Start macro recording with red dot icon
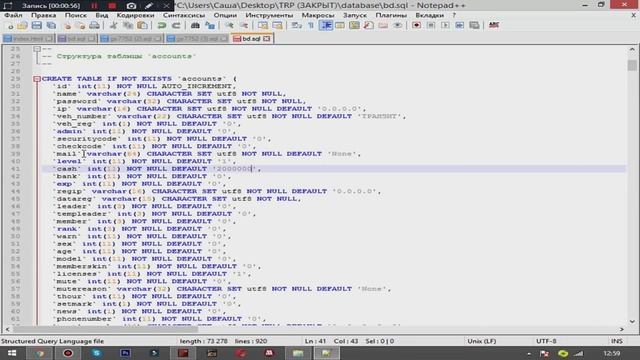The image size is (640, 360). 416,26
